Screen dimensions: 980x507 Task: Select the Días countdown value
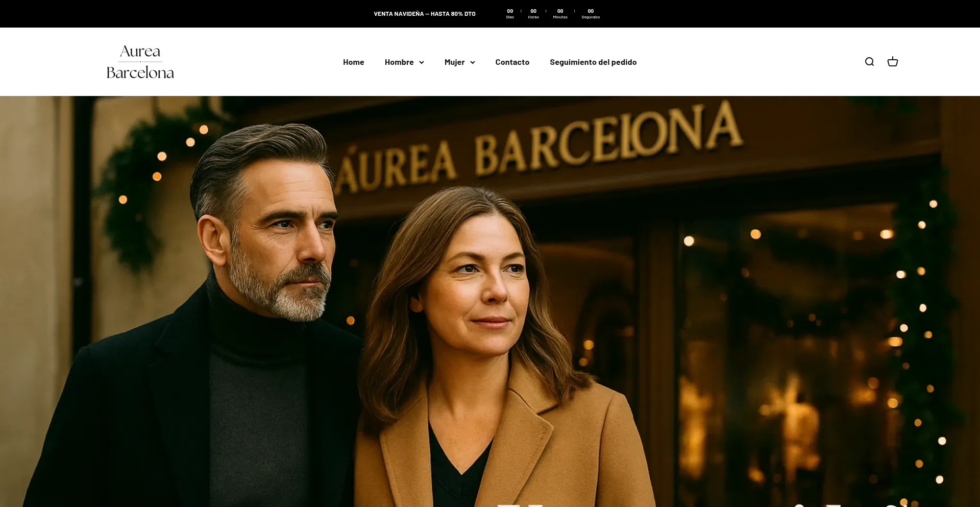(510, 11)
